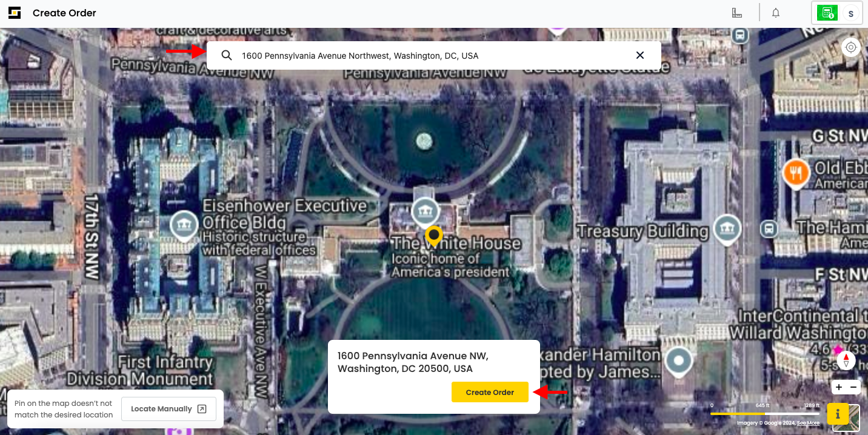Click 'Pin on the map doesn't not match' text
Viewport: 868px width, 435px height.
point(64,409)
